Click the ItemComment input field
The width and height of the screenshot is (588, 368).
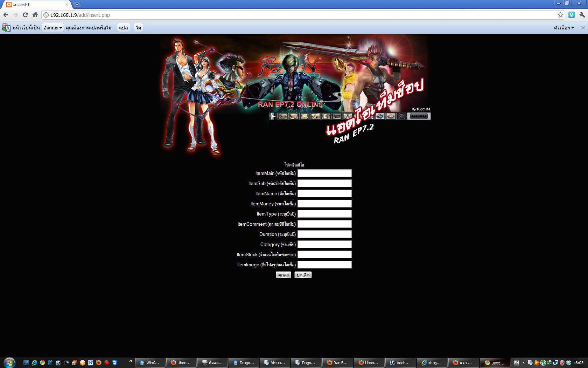coord(324,224)
